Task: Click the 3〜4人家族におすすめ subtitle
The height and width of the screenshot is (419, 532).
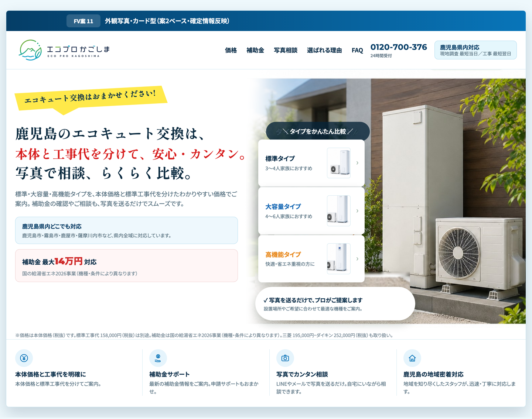Action: click(289, 168)
